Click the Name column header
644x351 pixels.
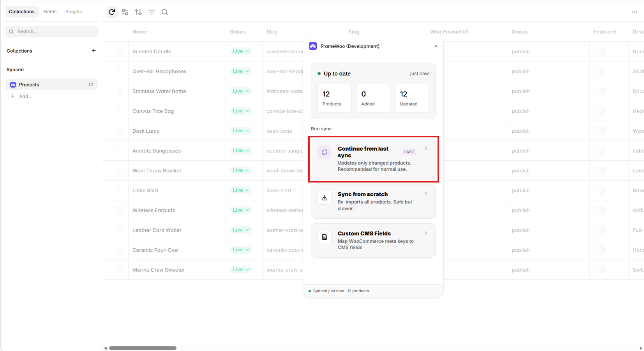click(x=139, y=32)
